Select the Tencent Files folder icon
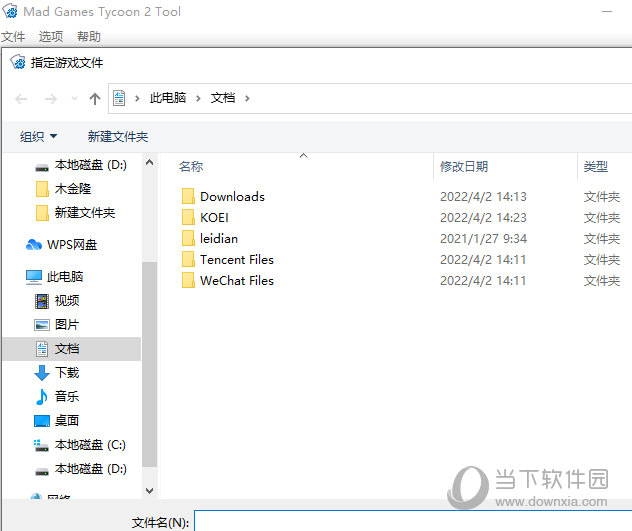The image size is (632, 531). coord(188,259)
